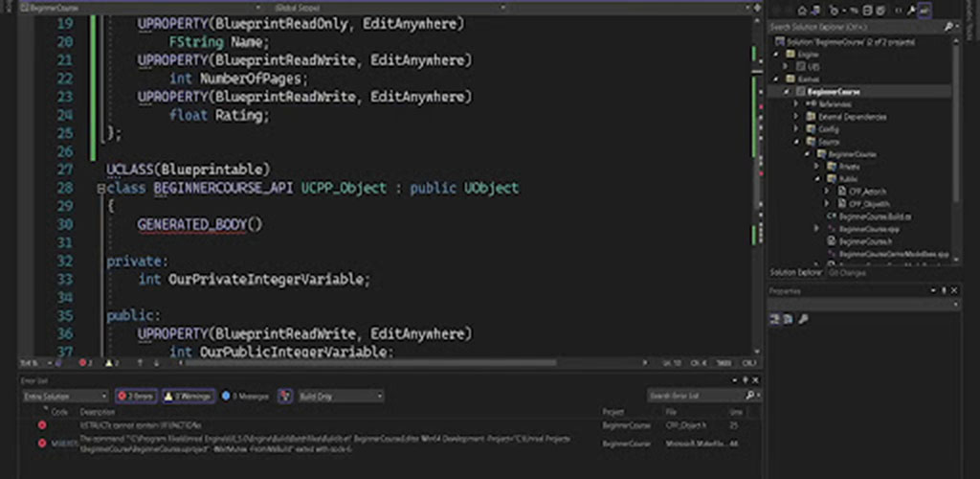Click the Switch Views icon beside Home
This screenshot has width=980, height=479.
tap(815, 11)
